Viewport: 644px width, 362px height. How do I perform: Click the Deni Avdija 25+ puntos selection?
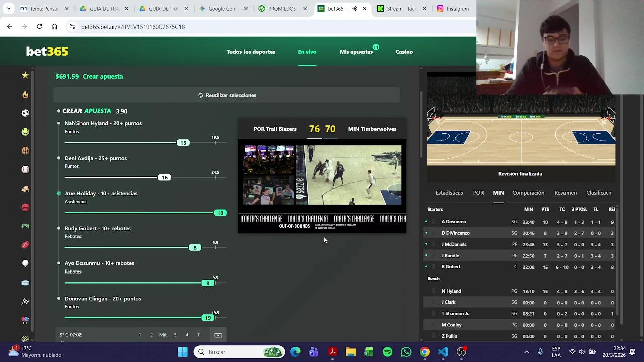pyautogui.click(x=96, y=158)
